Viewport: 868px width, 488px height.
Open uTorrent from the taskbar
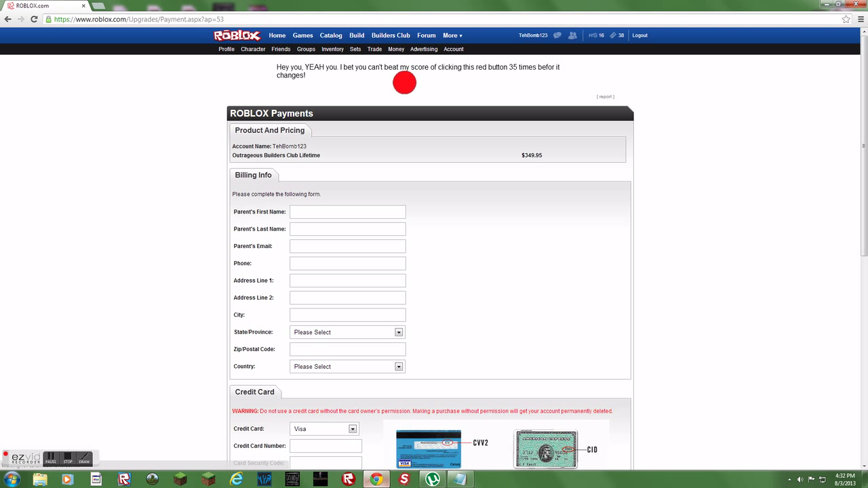click(432, 479)
